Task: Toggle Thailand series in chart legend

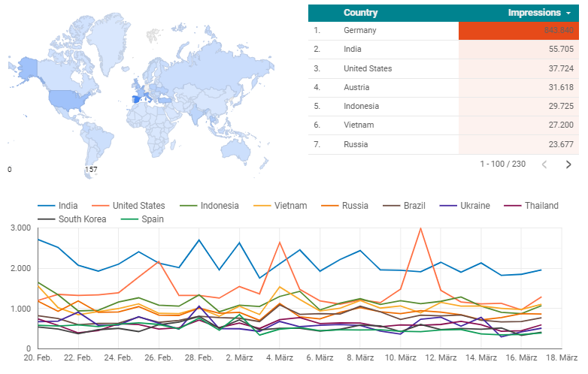Action: [531, 206]
